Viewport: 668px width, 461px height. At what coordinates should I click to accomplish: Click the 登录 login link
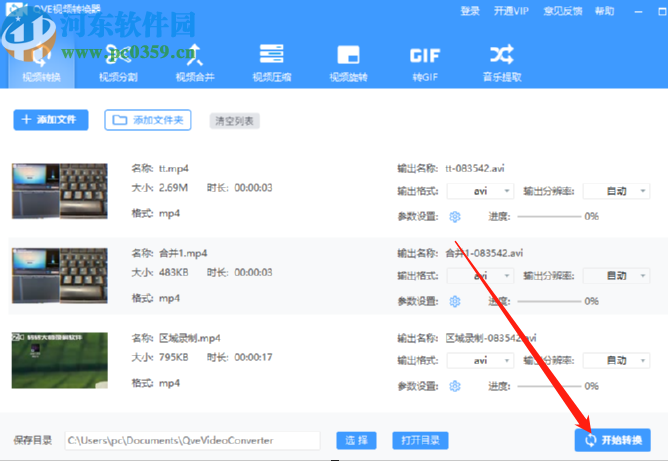point(470,11)
